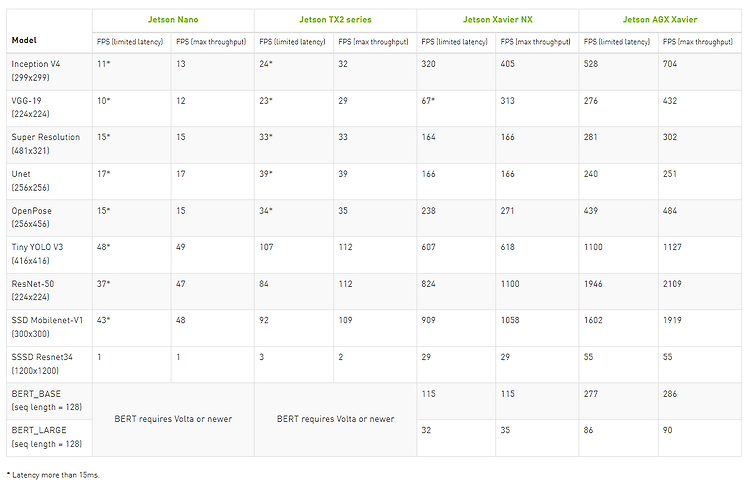Click the Super Resolution model cell
Image resolution: width=750 pixels, height=490 pixels.
(x=45, y=144)
